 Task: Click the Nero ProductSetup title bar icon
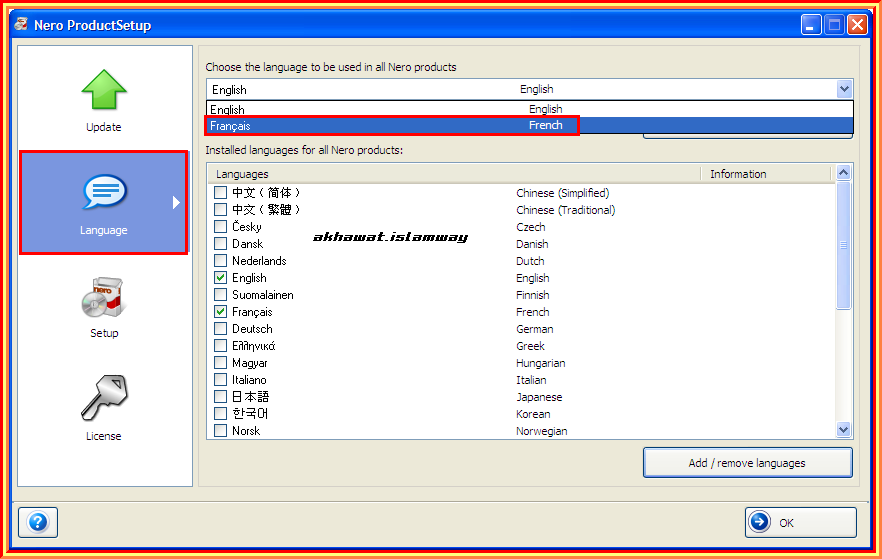[x=21, y=24]
